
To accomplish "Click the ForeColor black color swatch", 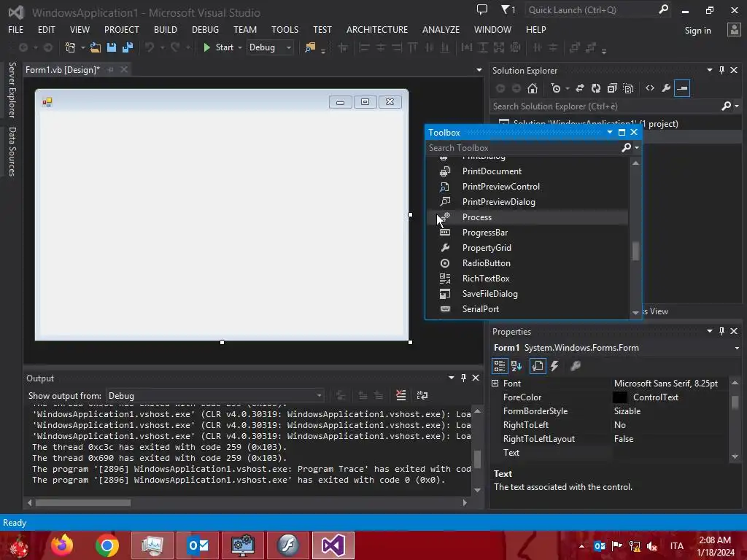I will pos(620,397).
